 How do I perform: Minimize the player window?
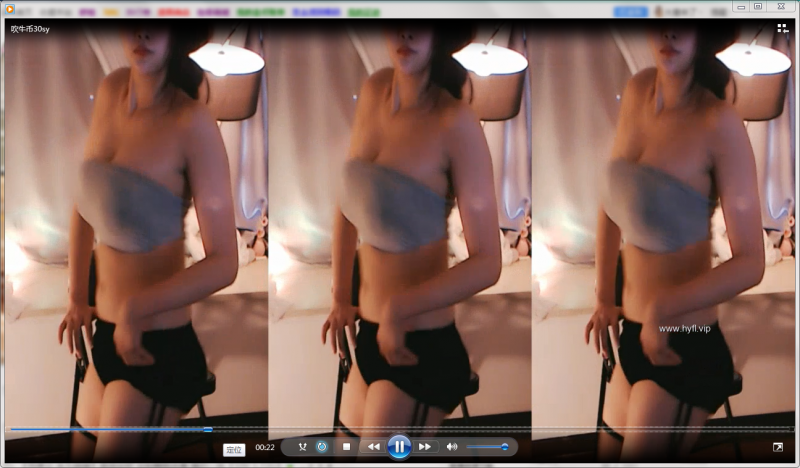click(x=739, y=7)
